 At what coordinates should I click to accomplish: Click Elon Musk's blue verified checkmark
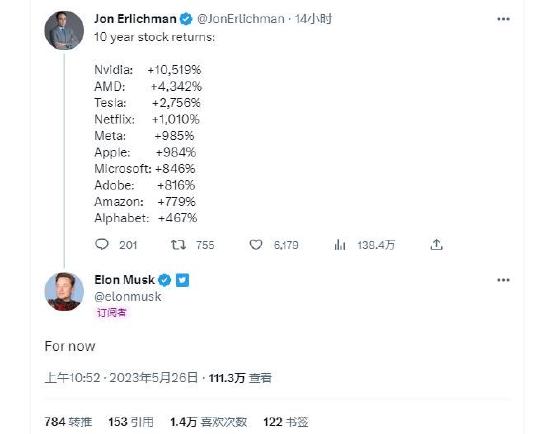[x=165, y=280]
